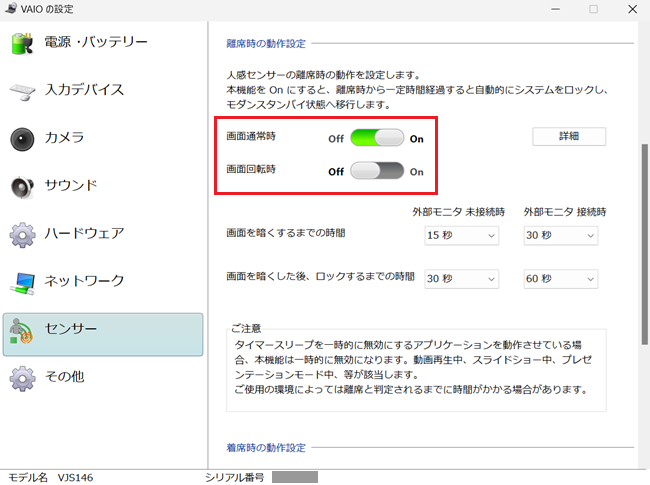This screenshot has height=485, width=650.
Task: Click the 入力デバイス keyboard icon
Action: tap(22, 92)
